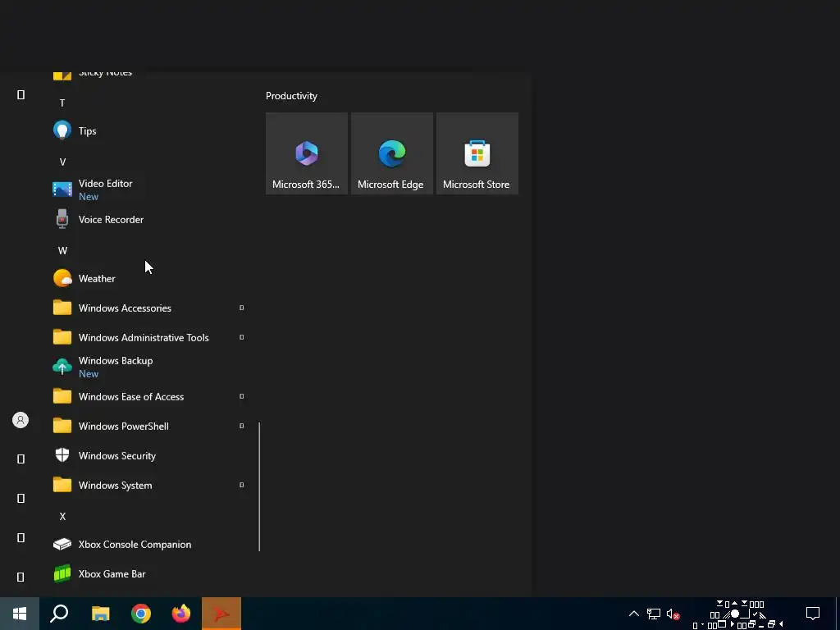The width and height of the screenshot is (840, 630).
Task: Launch Firefox from the taskbar
Action: [181, 614]
